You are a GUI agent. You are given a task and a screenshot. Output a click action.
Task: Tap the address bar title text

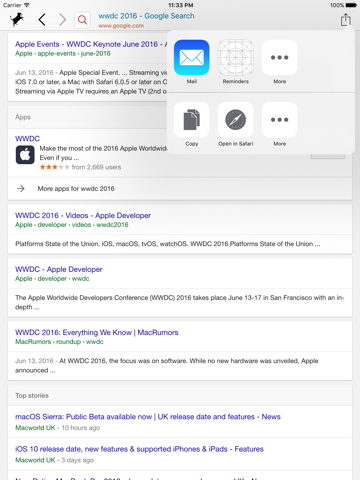click(146, 16)
